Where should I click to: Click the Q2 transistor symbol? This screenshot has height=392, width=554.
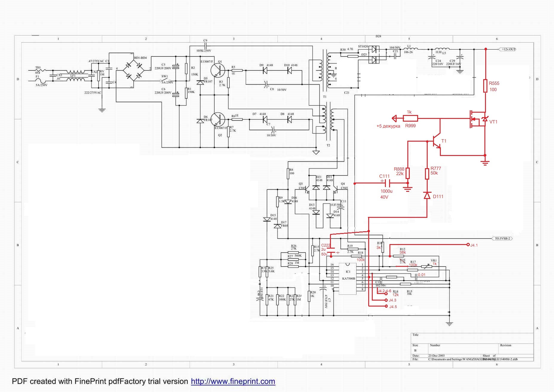217,120
